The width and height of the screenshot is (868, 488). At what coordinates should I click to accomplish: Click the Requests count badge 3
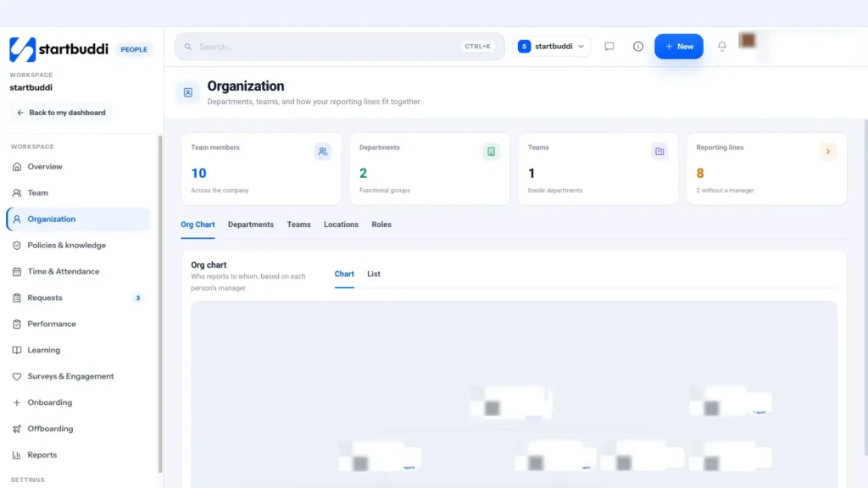tap(138, 297)
